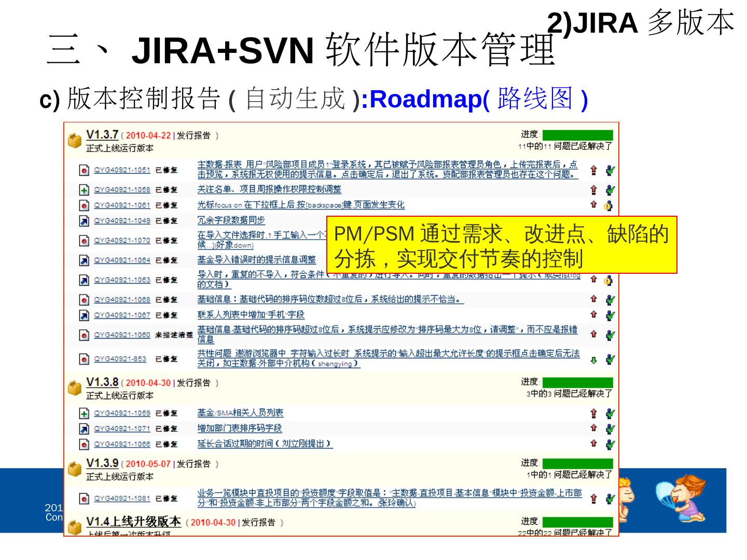This screenshot has height=560, width=747.
Task: Click the text 1中的1 问题已经解决了
Action: 570,474
